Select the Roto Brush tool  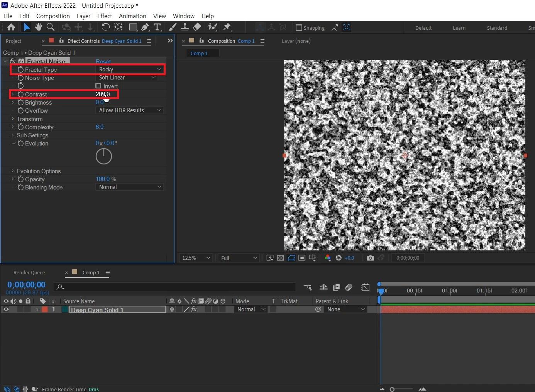pos(212,27)
